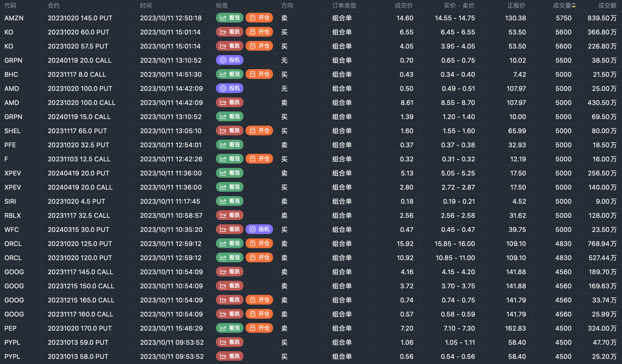Click the 标签 column header
This screenshot has width=622, height=364.
(222, 6)
